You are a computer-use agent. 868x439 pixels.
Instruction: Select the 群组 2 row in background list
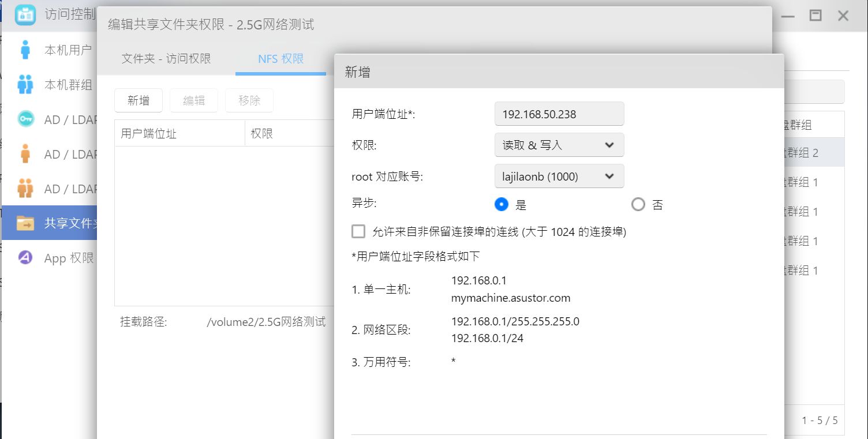pos(814,153)
